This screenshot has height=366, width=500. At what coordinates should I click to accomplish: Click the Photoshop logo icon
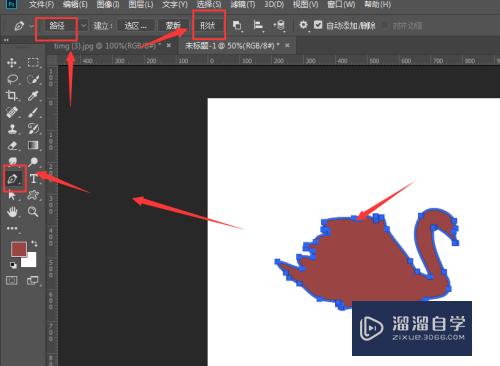point(12,4)
